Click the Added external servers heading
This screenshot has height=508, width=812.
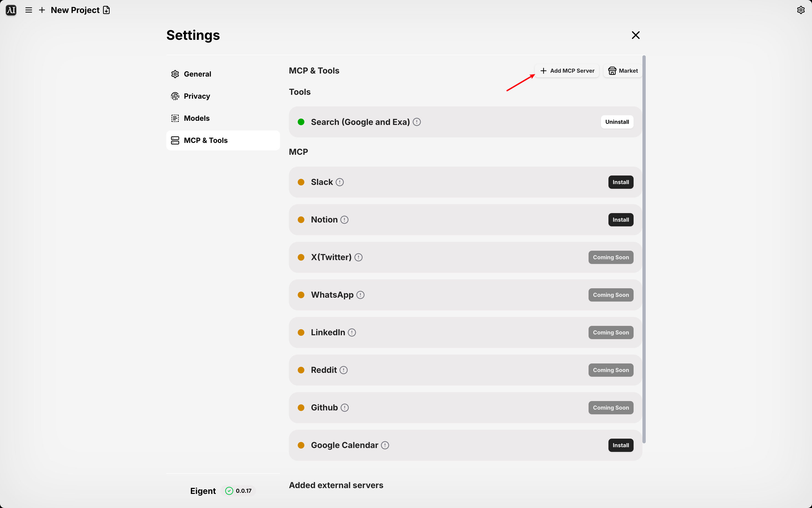pyautogui.click(x=336, y=485)
